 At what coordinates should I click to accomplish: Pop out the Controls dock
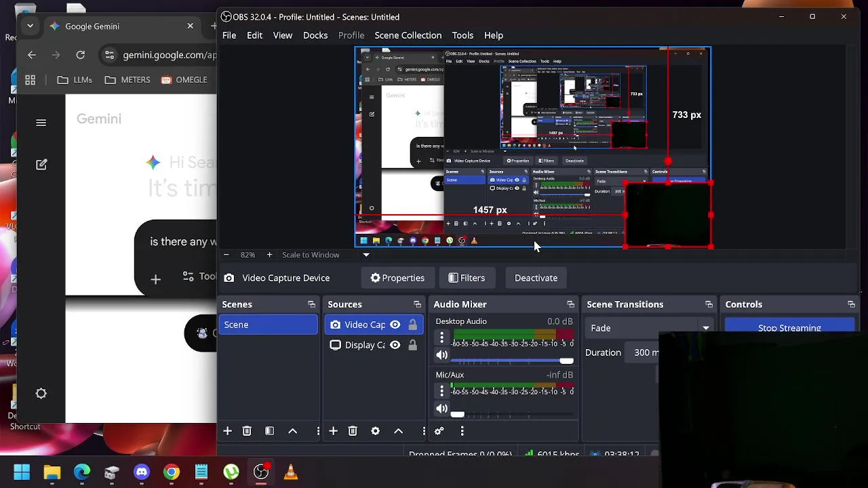(x=851, y=304)
